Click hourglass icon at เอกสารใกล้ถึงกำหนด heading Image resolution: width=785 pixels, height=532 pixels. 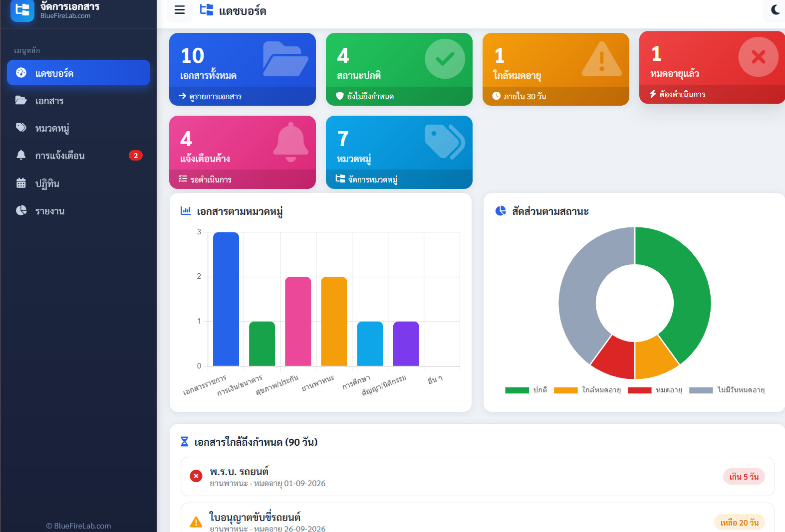pos(184,442)
